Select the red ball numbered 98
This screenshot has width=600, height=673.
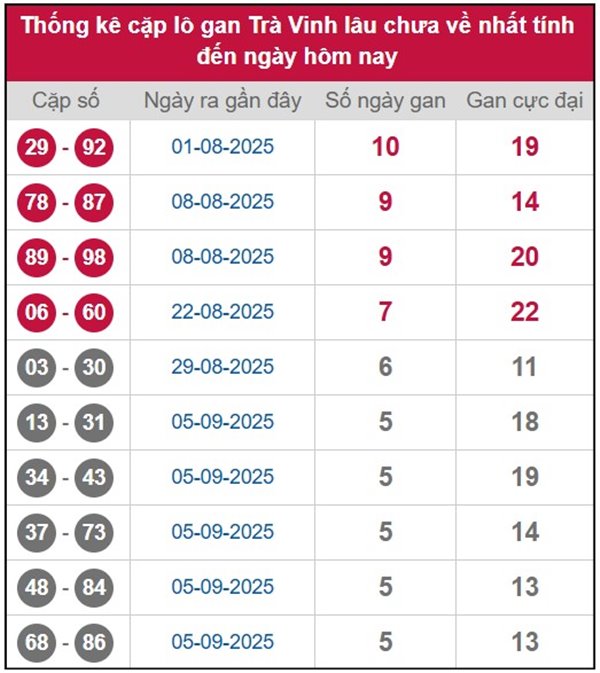click(94, 258)
